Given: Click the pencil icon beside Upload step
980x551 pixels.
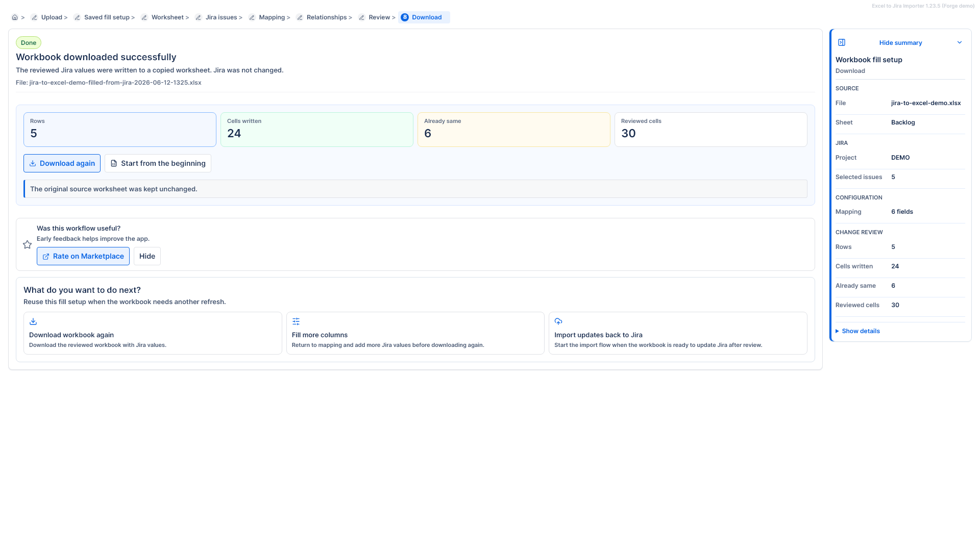Looking at the screenshot, I should coord(34,17).
